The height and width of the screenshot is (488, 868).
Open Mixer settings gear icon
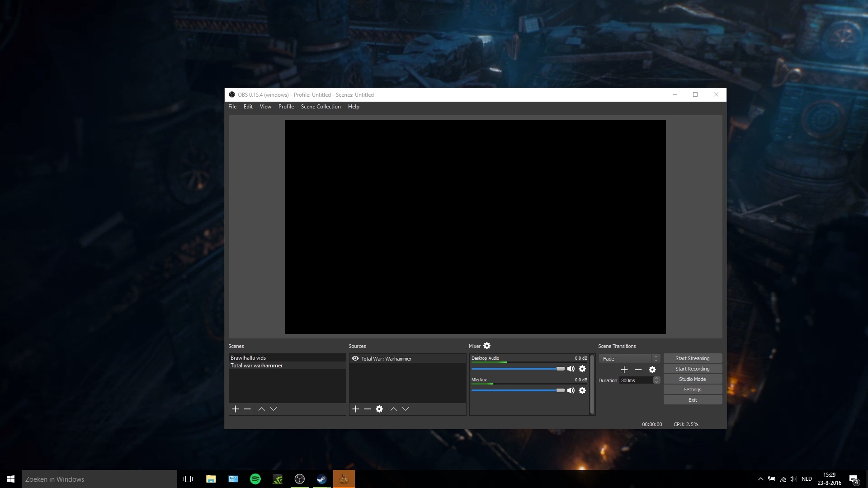tap(487, 346)
